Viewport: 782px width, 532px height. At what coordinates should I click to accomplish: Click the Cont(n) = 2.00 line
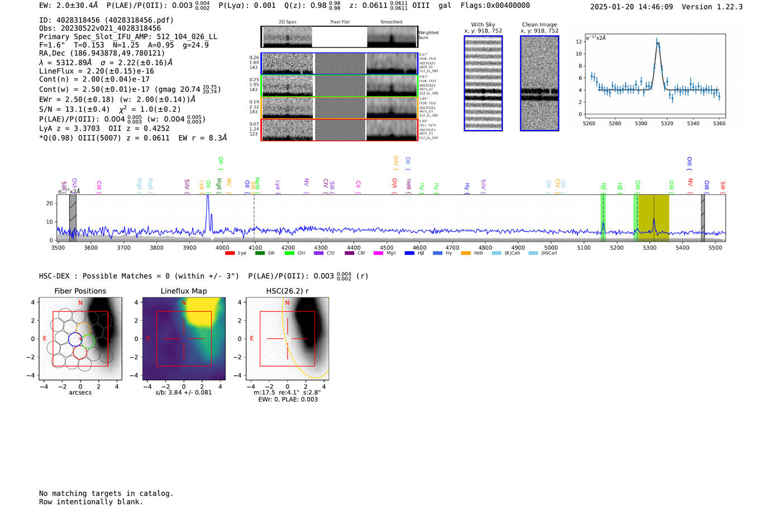coord(94,79)
